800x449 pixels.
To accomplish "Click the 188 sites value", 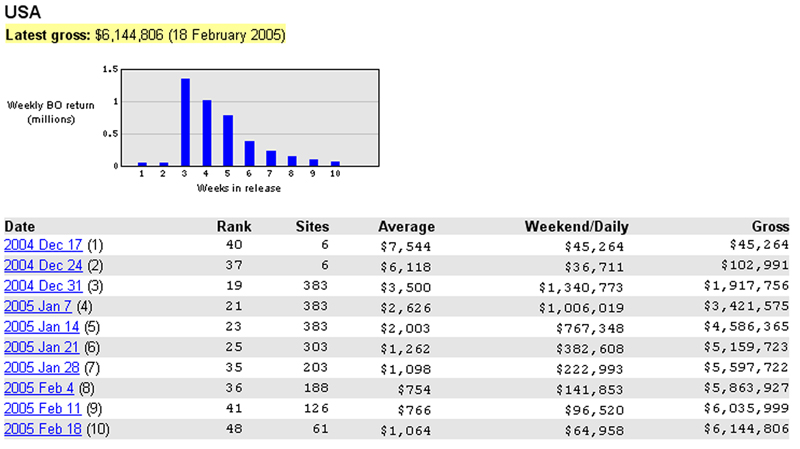I will point(315,388).
